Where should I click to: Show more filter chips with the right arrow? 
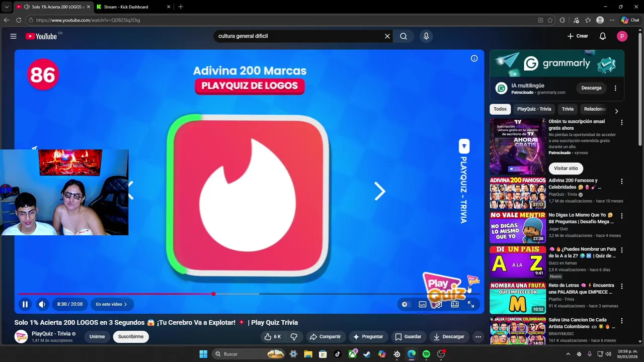616,111
